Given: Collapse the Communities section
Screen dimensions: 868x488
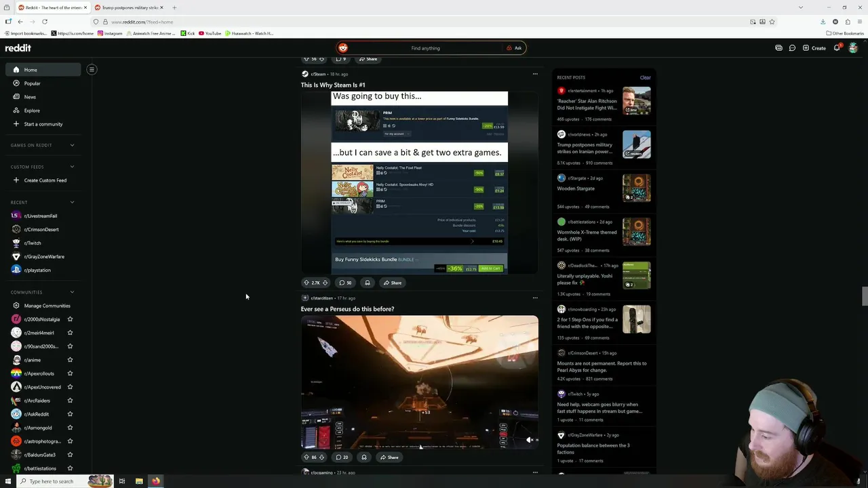Looking at the screenshot, I should [x=72, y=292].
